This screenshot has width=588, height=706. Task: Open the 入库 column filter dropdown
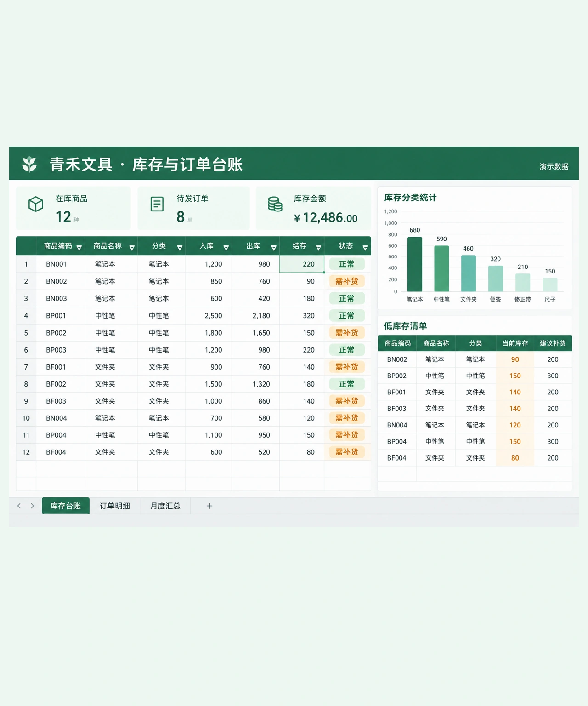point(226,248)
